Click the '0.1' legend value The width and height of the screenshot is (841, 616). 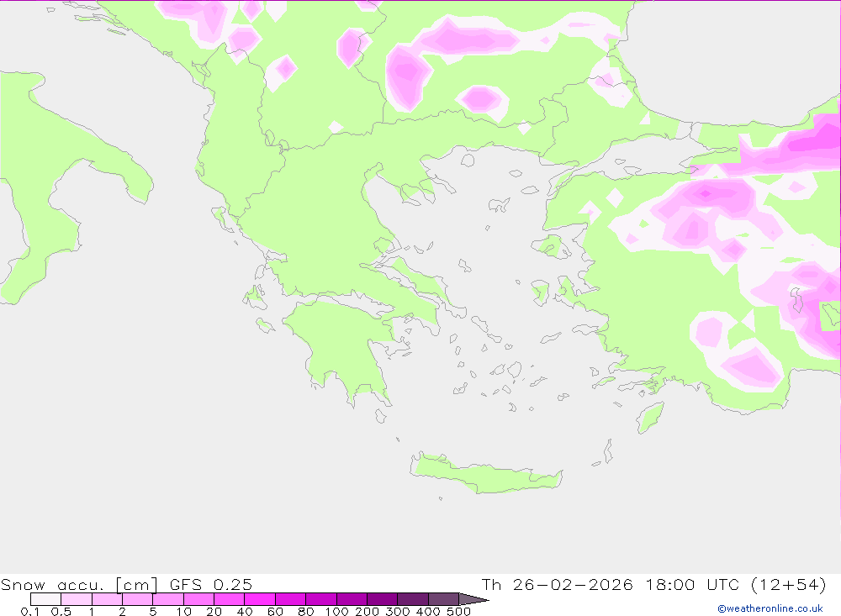29,611
